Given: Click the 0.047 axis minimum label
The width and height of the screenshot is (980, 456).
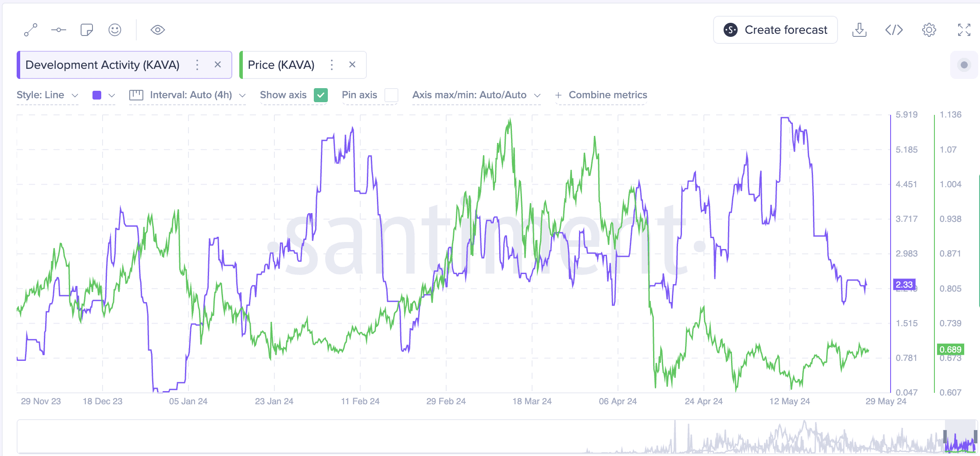Looking at the screenshot, I should point(907,392).
